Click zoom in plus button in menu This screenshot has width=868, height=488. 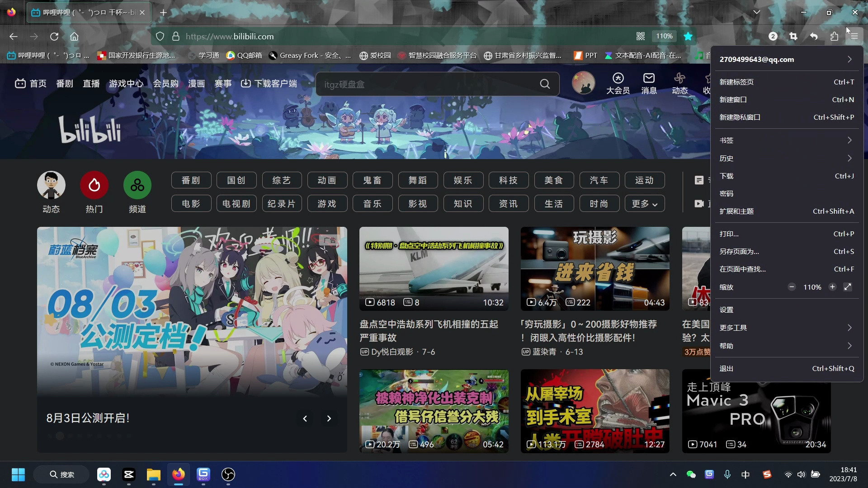(832, 287)
